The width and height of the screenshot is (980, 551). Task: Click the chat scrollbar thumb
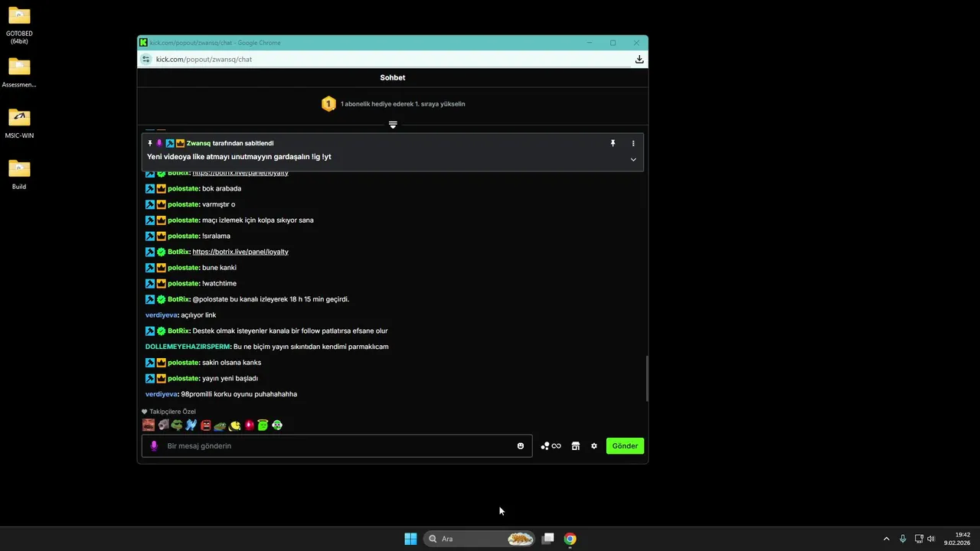tap(647, 379)
